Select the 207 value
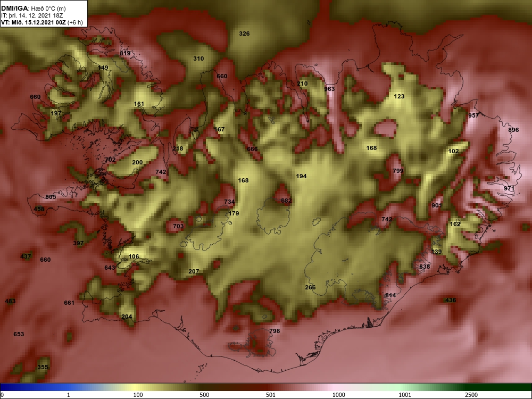 pos(194,271)
